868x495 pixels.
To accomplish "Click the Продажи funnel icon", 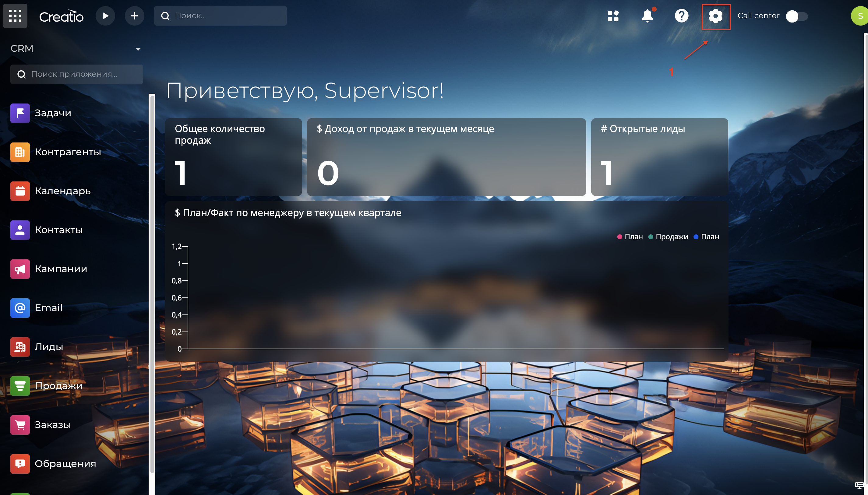I will 20,386.
